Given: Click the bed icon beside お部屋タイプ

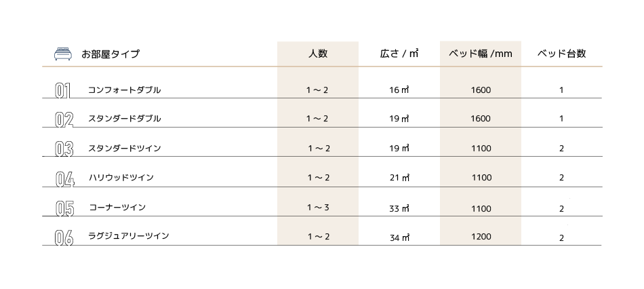Looking at the screenshot, I should tap(63, 54).
